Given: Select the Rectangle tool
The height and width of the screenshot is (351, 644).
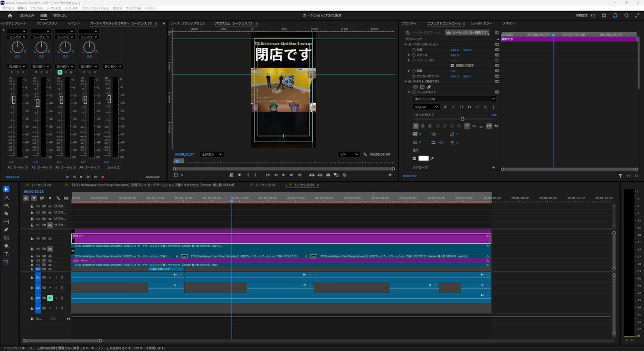Looking at the screenshot, I should tap(6, 238).
